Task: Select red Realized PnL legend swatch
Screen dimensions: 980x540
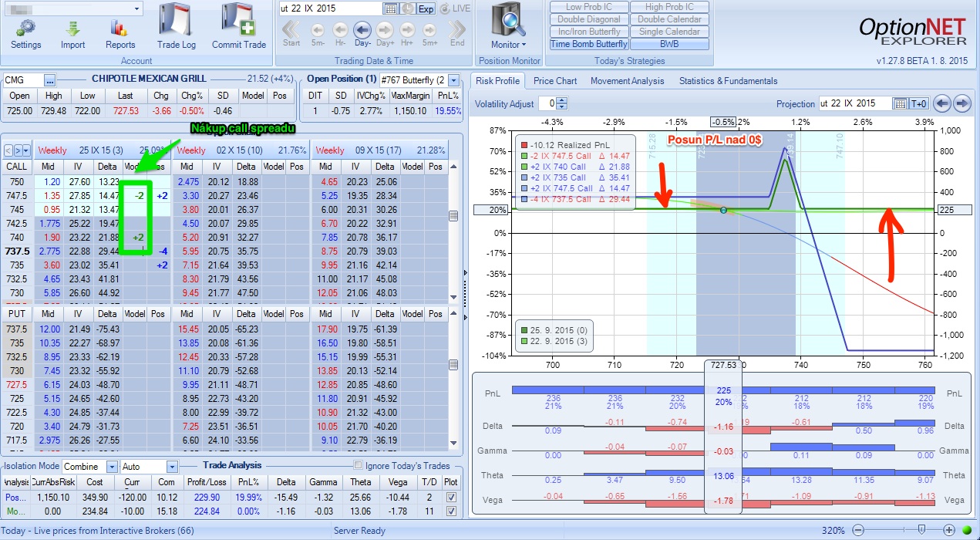Action: [x=524, y=145]
